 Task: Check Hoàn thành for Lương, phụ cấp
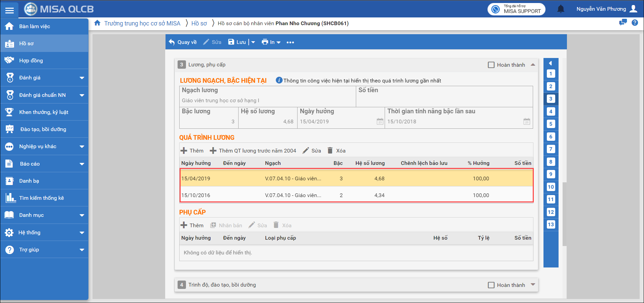coord(491,65)
